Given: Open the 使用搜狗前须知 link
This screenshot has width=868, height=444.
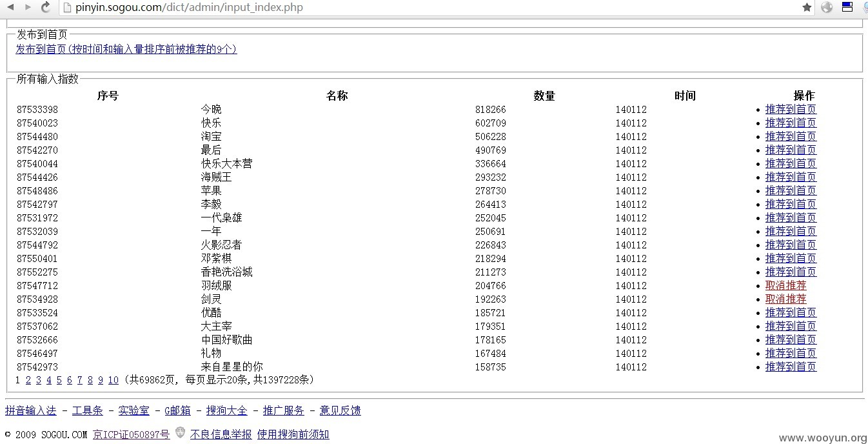Looking at the screenshot, I should 293,434.
